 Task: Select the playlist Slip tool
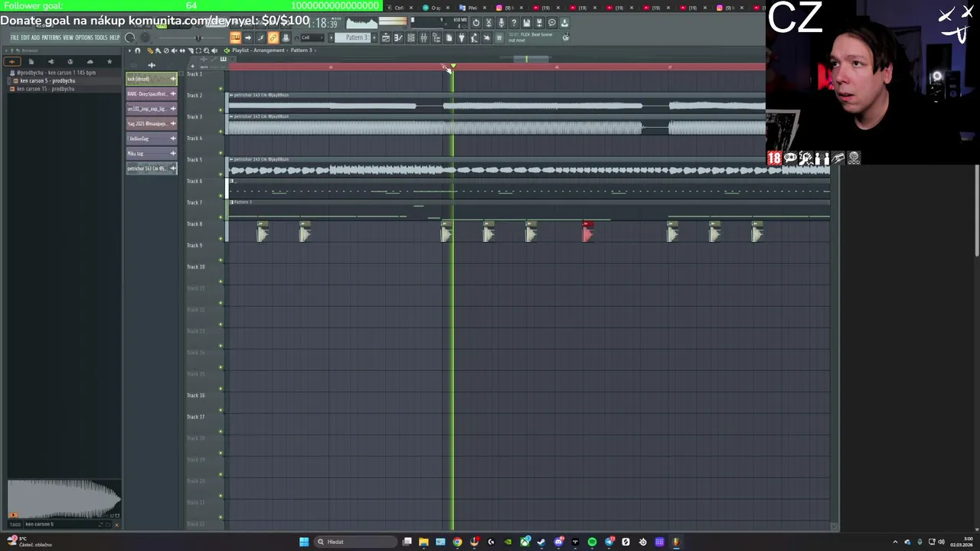pos(182,51)
